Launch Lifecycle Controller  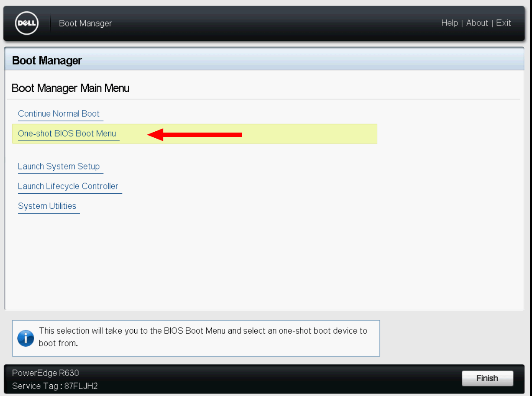[x=68, y=186]
